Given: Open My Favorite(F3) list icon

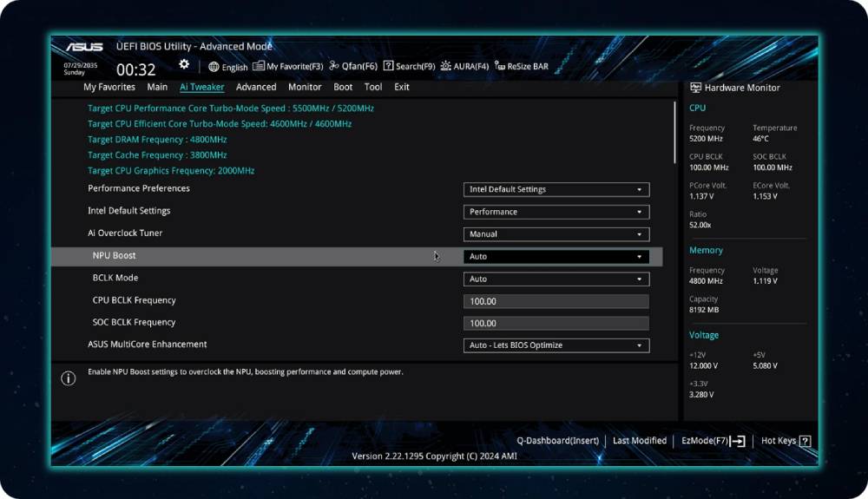Looking at the screenshot, I should [259, 66].
